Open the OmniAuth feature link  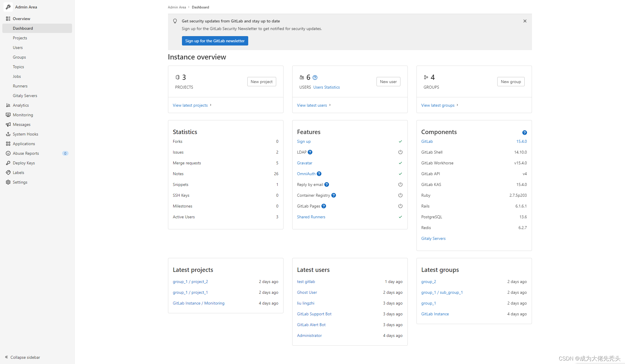point(306,174)
